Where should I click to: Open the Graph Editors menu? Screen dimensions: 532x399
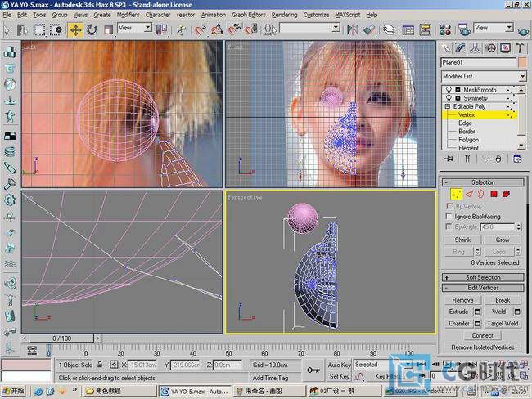[248, 15]
